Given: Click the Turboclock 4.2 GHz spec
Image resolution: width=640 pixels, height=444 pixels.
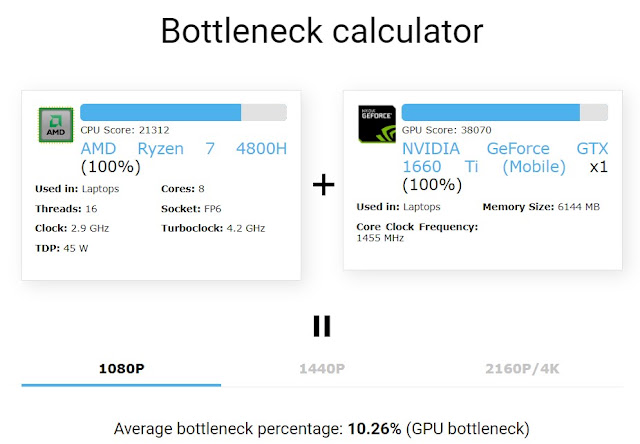Looking at the screenshot, I should (213, 228).
